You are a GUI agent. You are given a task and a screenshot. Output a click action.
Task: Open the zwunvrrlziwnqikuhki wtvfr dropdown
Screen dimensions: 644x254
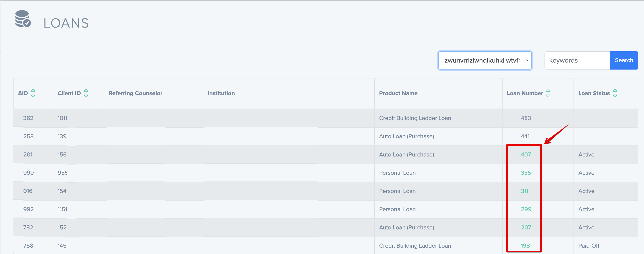(x=485, y=60)
